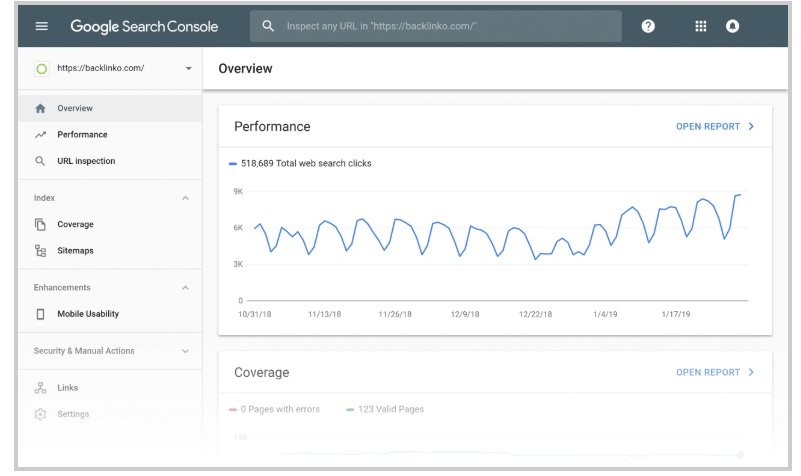Click the Performance OPEN REPORT arrow chevron
This screenshot has width=801, height=476.
tap(751, 127)
